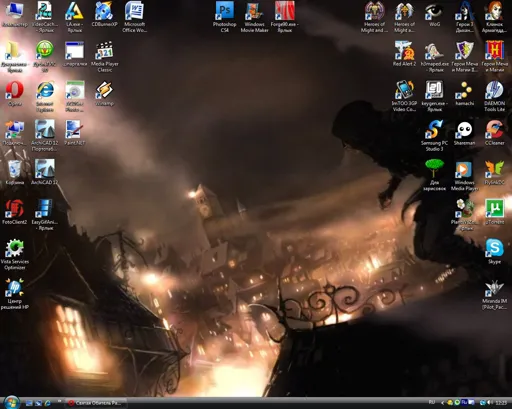Select the Skype desktop shortcut
The width and height of the screenshot is (512, 409).
click(494, 251)
